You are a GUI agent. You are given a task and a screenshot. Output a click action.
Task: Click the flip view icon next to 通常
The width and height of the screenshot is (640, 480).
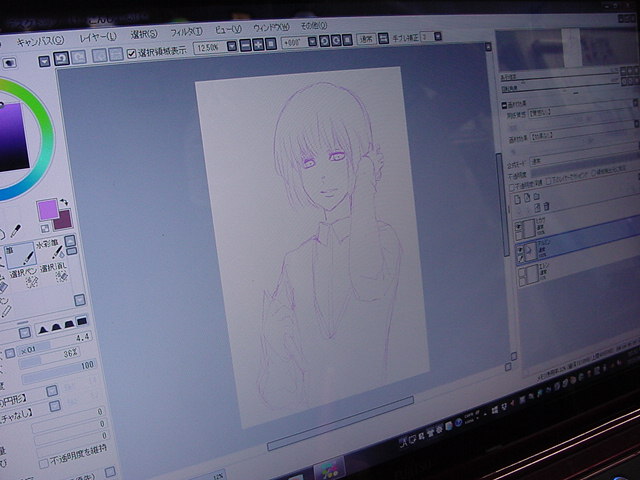tap(383, 38)
